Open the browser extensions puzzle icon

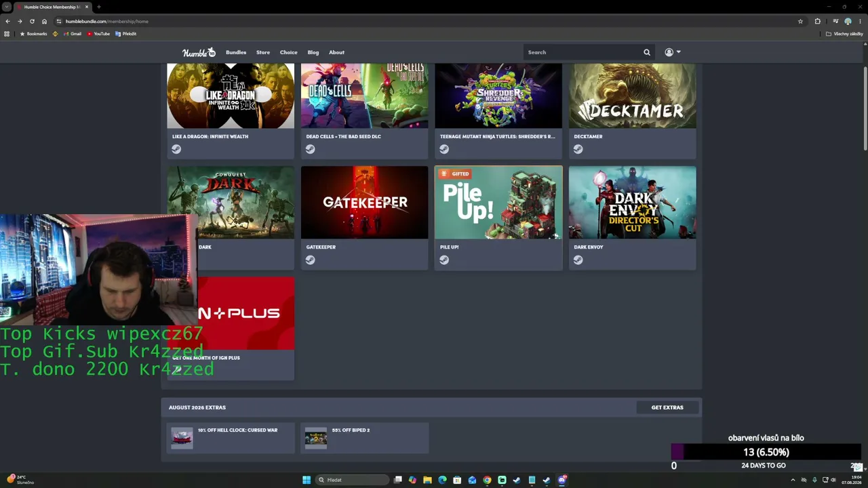click(817, 21)
